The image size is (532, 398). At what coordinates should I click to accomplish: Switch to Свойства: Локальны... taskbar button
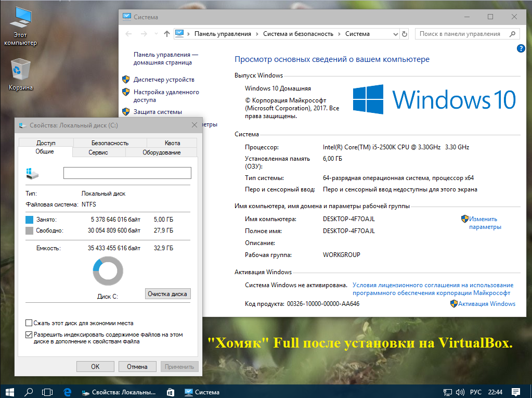(119, 392)
